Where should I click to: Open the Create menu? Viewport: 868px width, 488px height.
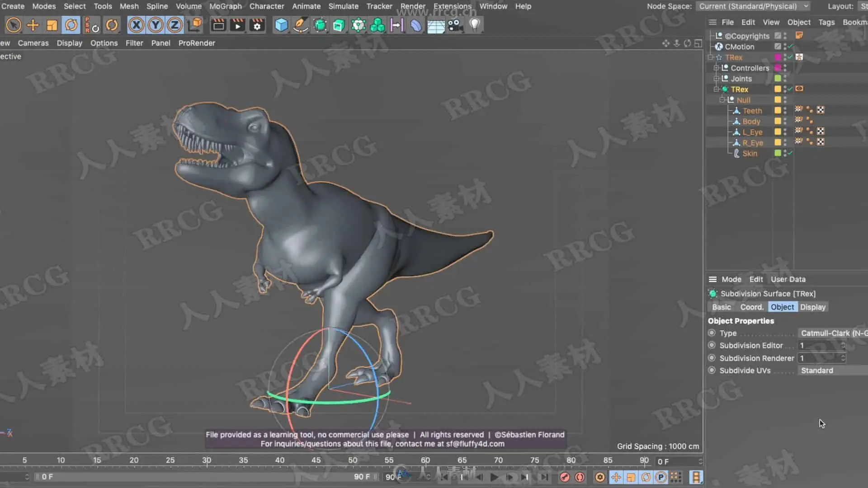pos(13,6)
